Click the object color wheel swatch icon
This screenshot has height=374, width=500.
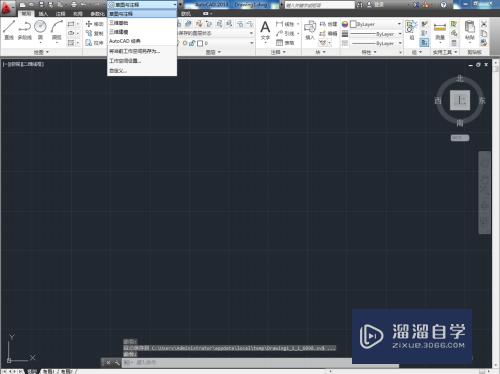point(345,24)
